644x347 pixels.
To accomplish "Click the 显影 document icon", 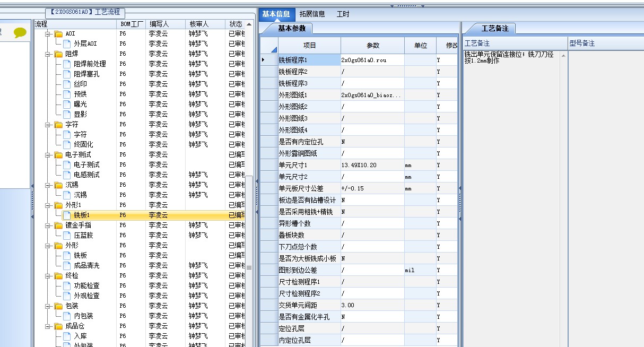I will 67,114.
